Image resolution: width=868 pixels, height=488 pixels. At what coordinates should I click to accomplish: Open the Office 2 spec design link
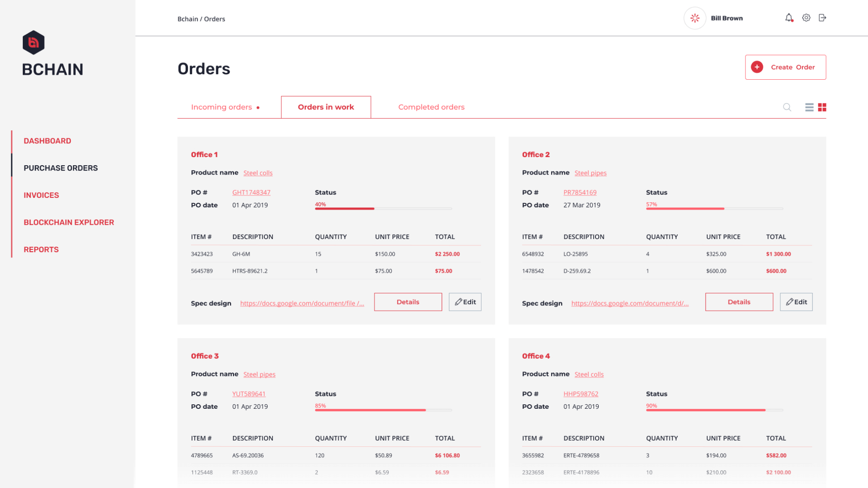click(x=630, y=304)
